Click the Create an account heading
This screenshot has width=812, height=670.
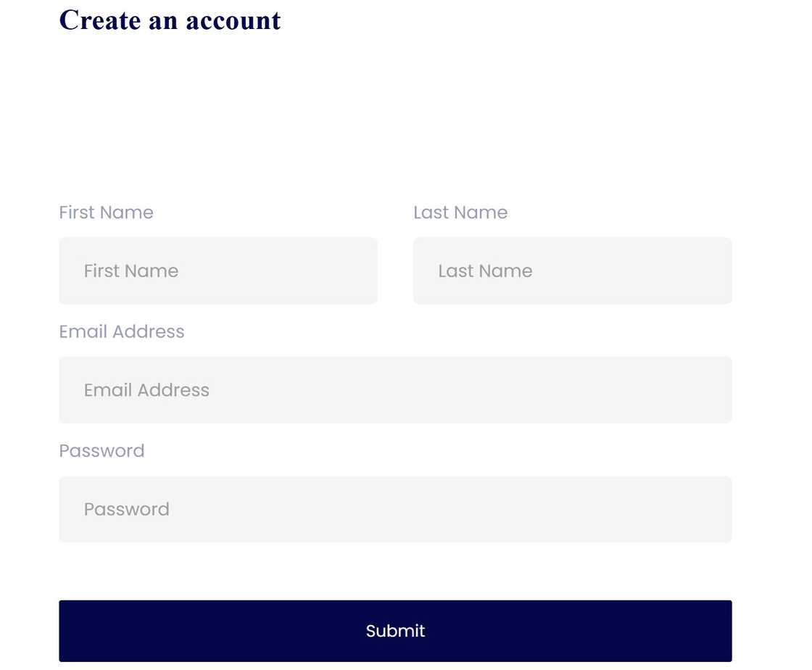pyautogui.click(x=170, y=21)
